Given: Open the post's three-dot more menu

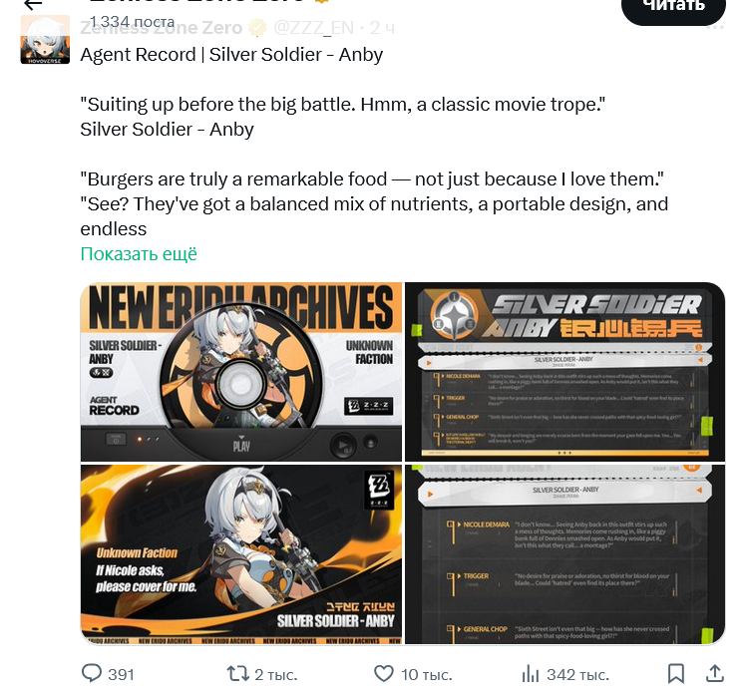Looking at the screenshot, I should coord(715,28).
